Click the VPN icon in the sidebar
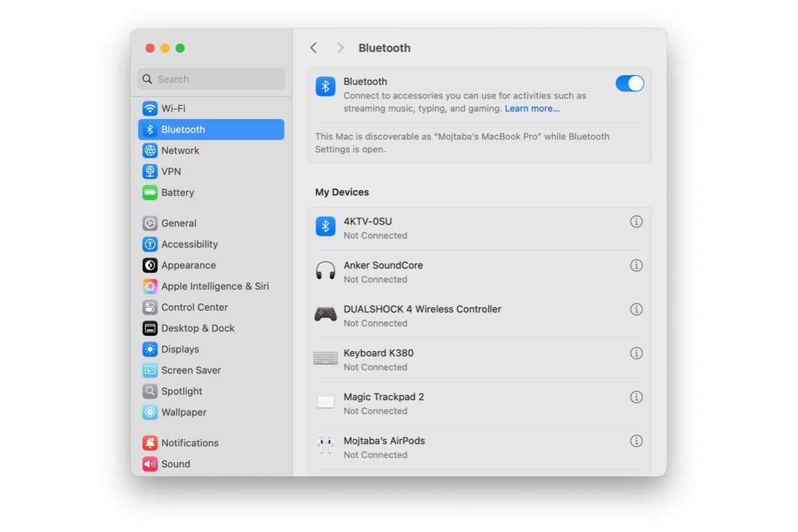Screen dimensions: 798x532 tap(150, 172)
